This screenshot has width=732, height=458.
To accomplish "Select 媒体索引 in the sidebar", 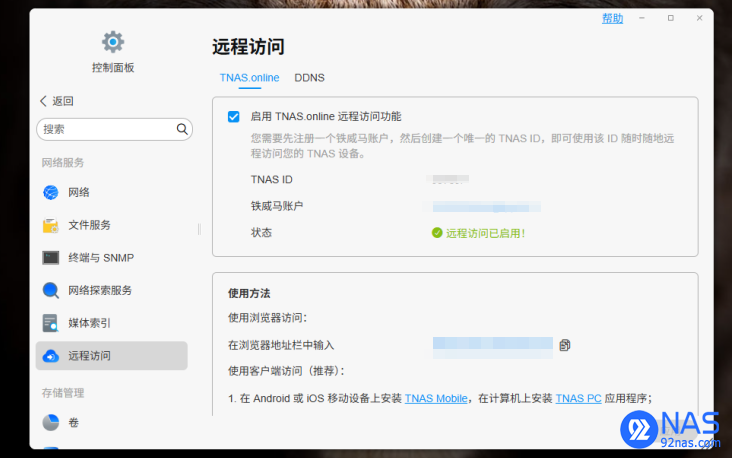I will tap(112, 323).
